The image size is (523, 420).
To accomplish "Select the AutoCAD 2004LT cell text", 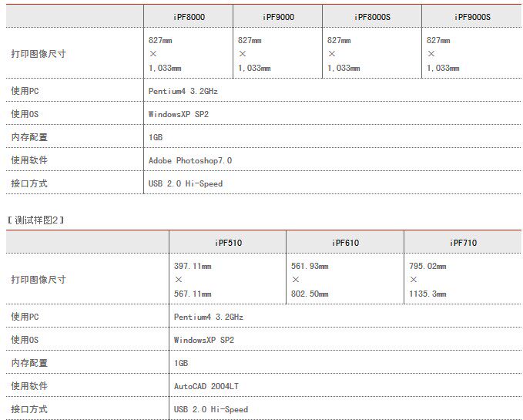I will pyautogui.click(x=206, y=386).
